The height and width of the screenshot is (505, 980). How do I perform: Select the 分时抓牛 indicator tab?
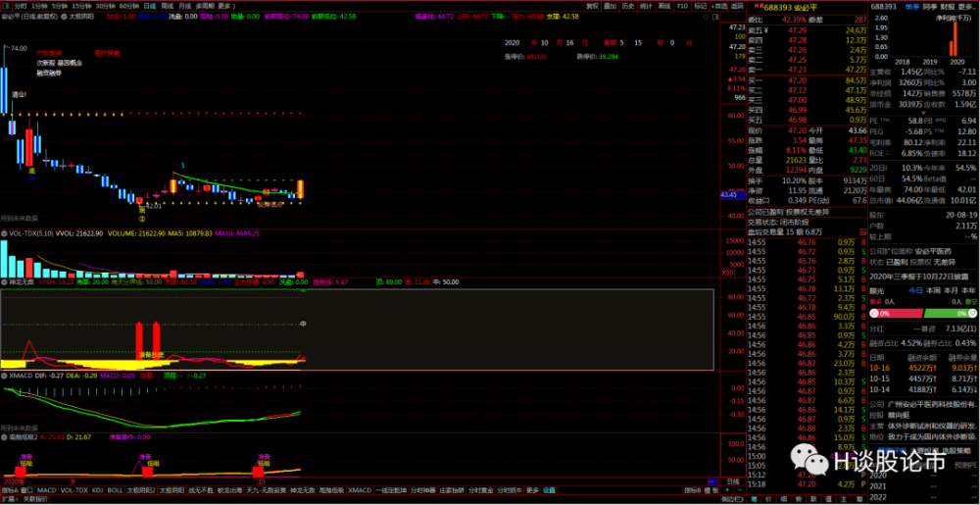coord(511,490)
